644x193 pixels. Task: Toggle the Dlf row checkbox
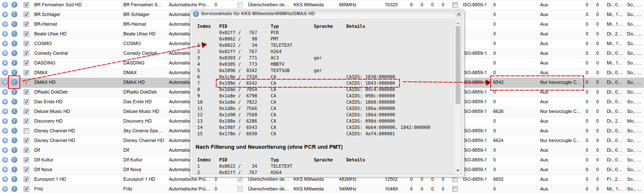26,150
